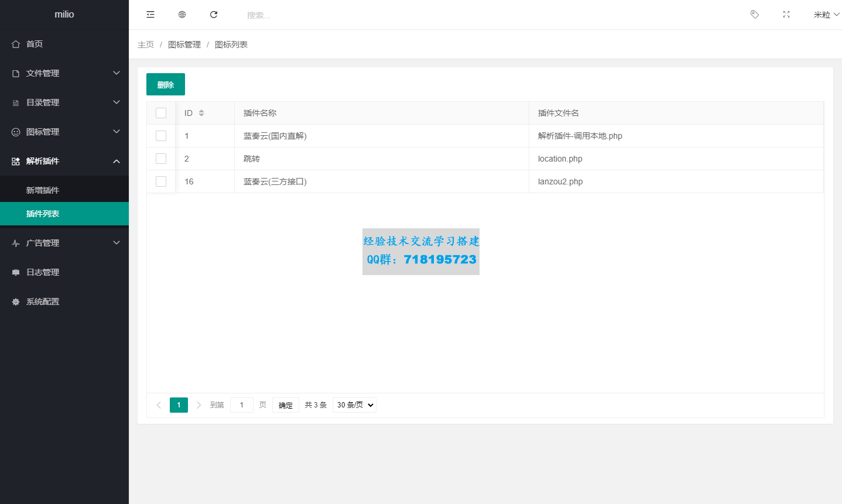Click 图标列表 breadcrumb link
842x504 pixels.
[x=231, y=44]
